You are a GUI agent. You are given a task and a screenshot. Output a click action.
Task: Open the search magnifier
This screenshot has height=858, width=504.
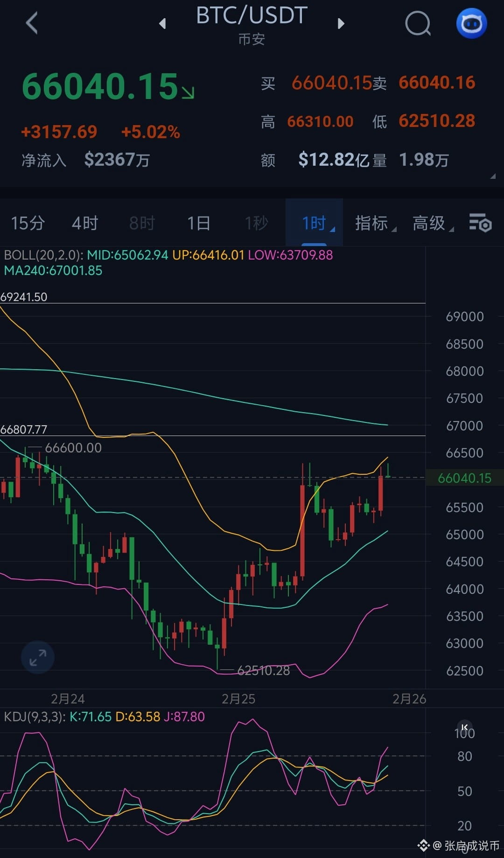tap(418, 23)
